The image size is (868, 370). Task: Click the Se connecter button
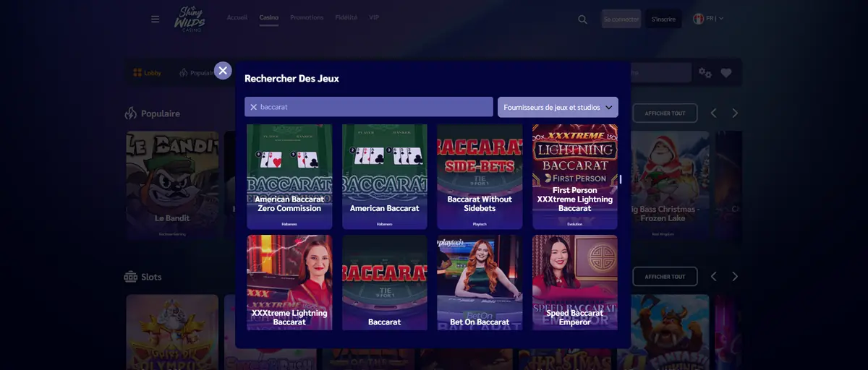pyautogui.click(x=621, y=19)
